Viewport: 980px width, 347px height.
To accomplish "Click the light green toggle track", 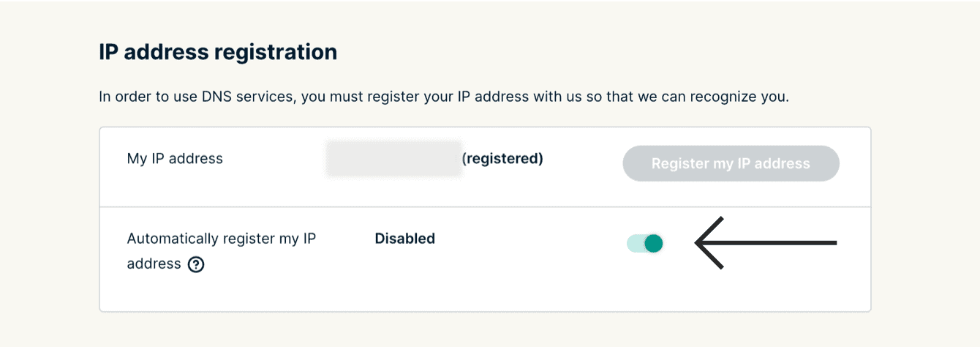I will (x=633, y=243).
